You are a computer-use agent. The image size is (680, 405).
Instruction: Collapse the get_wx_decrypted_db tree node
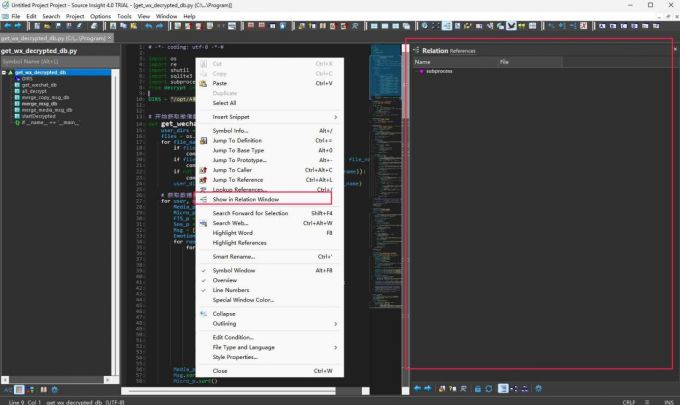pos(6,72)
